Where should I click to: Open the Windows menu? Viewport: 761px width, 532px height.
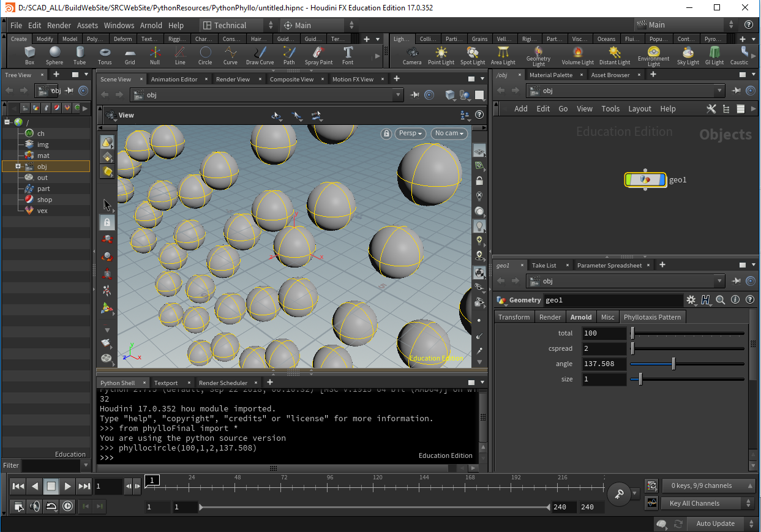pyautogui.click(x=119, y=25)
